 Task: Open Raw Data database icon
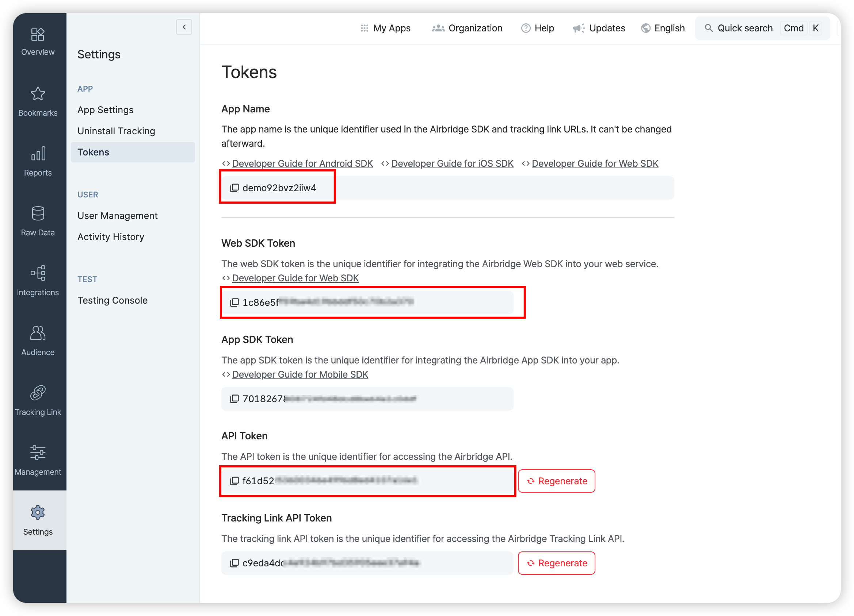tap(38, 213)
